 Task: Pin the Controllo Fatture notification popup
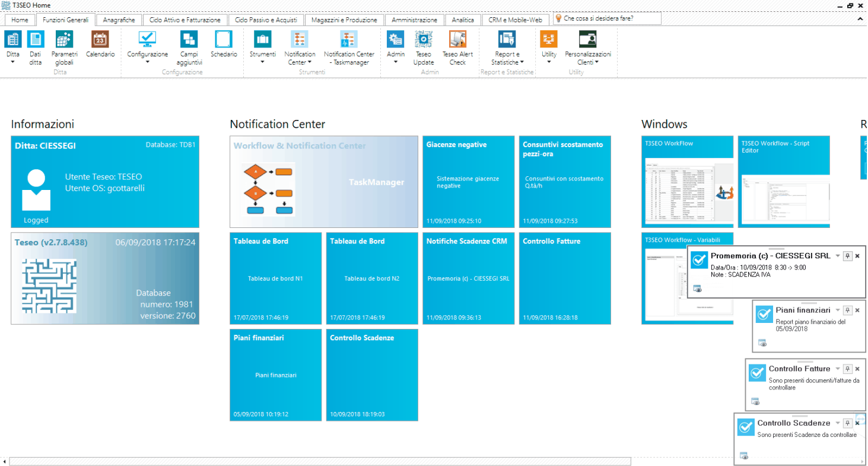(x=848, y=369)
